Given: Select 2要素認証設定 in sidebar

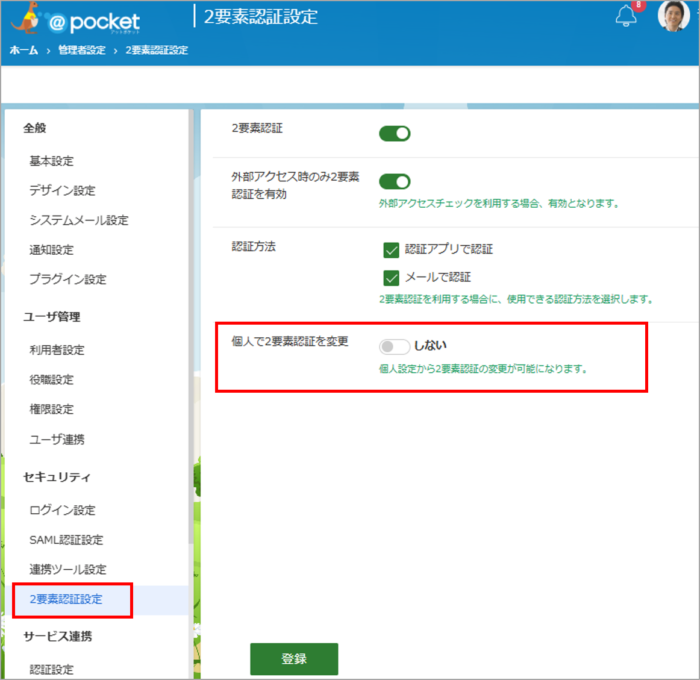Looking at the screenshot, I should click(x=66, y=599).
